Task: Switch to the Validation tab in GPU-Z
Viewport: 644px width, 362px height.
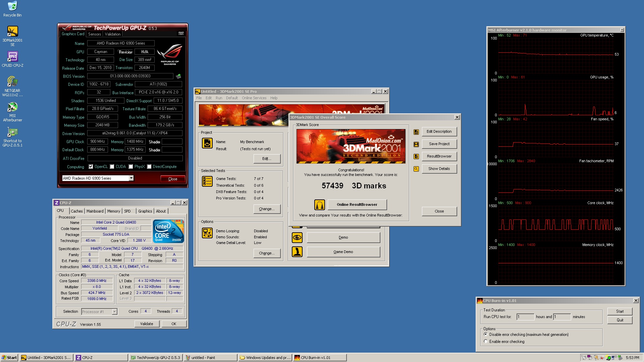Action: click(x=112, y=34)
